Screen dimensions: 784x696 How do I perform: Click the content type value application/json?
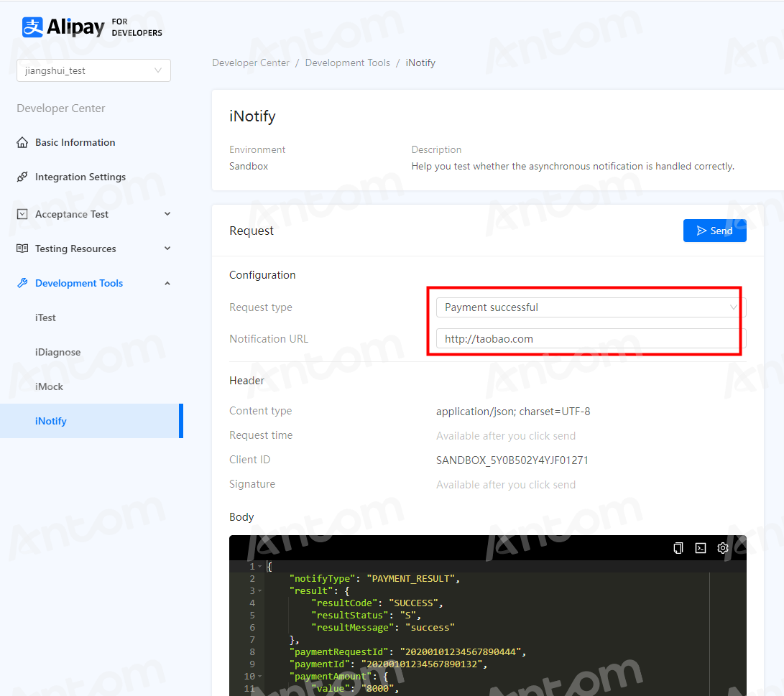513,411
